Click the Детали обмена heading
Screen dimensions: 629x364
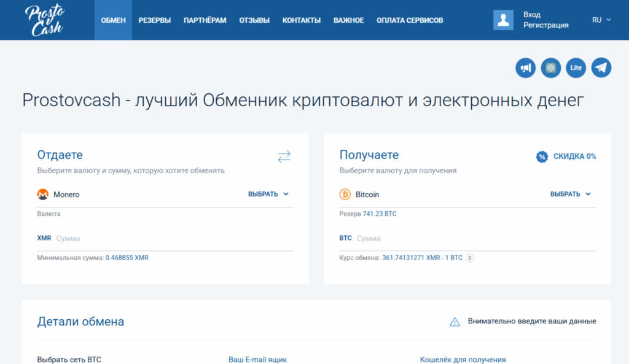80,322
